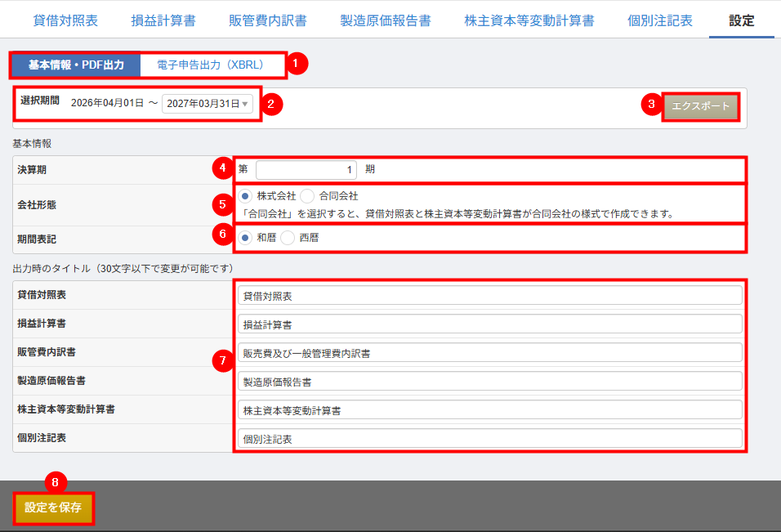Open the 貸借対照表 tab
The height and width of the screenshot is (532, 781).
pos(65,20)
